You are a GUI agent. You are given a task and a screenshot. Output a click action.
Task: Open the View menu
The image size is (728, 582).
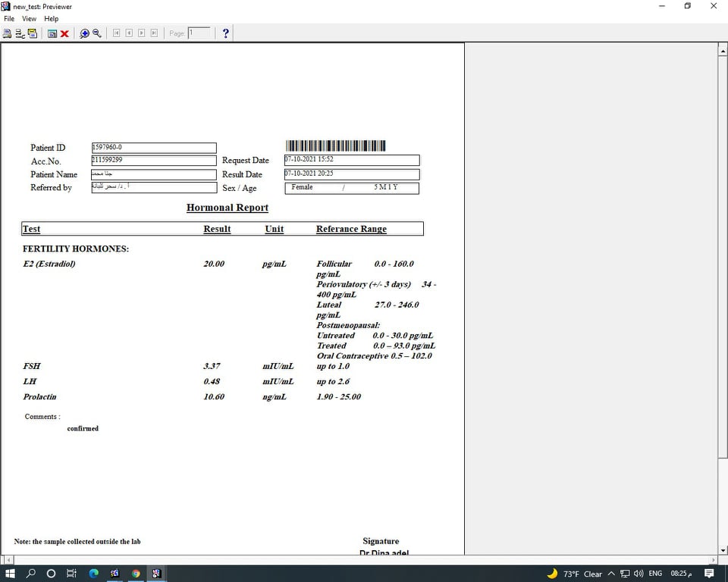30,18
